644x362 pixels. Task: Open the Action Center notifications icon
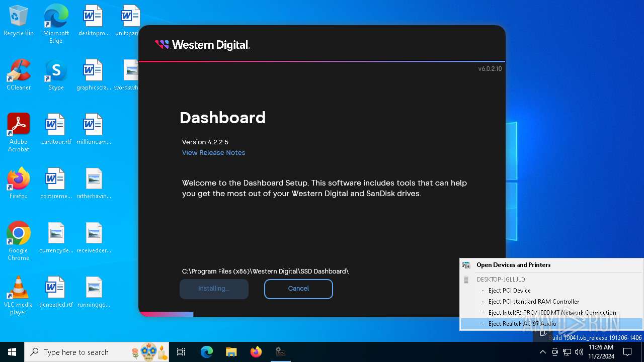pyautogui.click(x=627, y=352)
